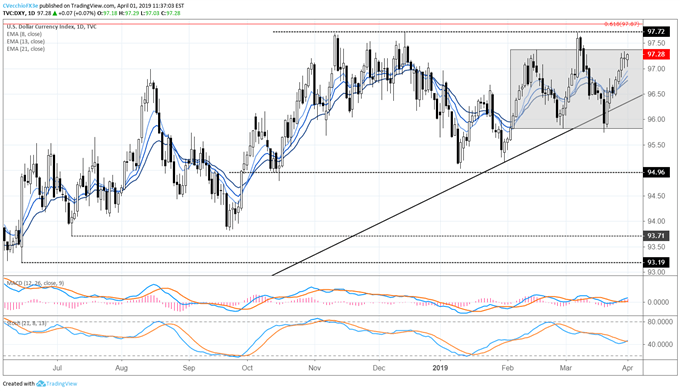
Task: Click the H:97.29 high value in header
Action: pos(128,13)
